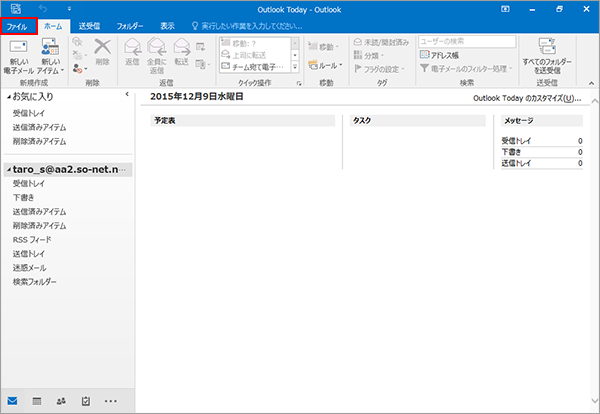Open People view from bottom navigation bar
The image size is (600, 414).
pos(61,400)
